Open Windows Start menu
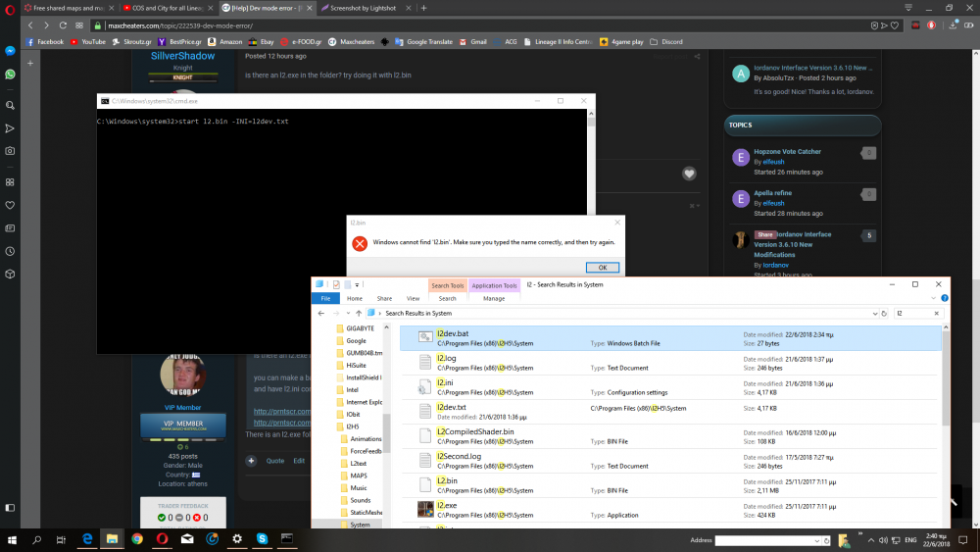This screenshot has height=552, width=980. click(x=11, y=539)
